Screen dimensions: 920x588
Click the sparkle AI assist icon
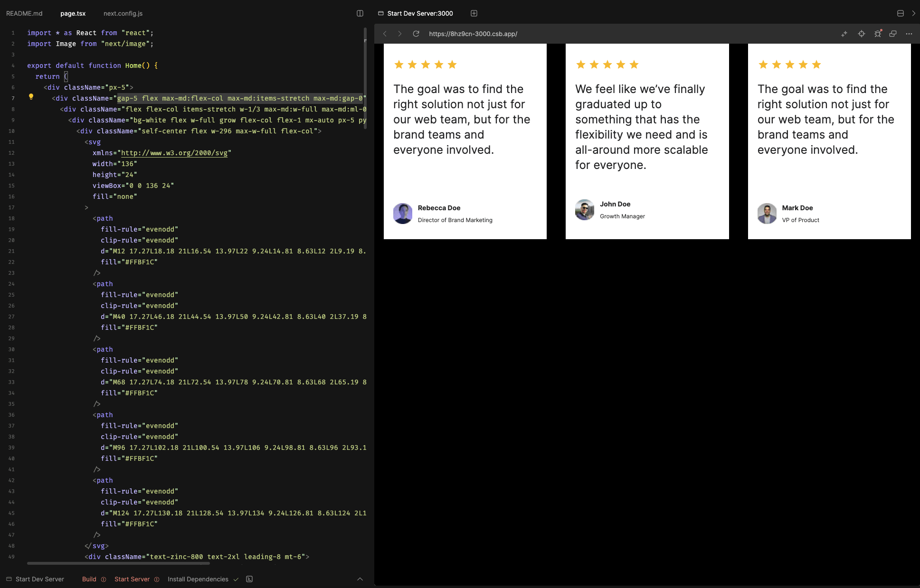coord(844,34)
